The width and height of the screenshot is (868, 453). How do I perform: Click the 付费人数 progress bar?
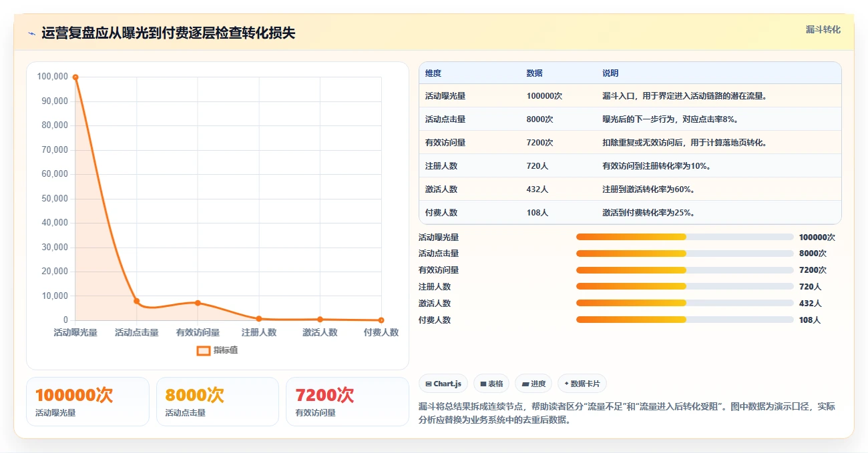685,320
